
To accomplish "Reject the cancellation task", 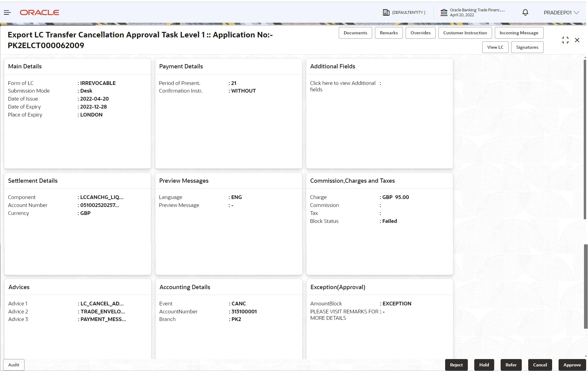I will coord(456,365).
